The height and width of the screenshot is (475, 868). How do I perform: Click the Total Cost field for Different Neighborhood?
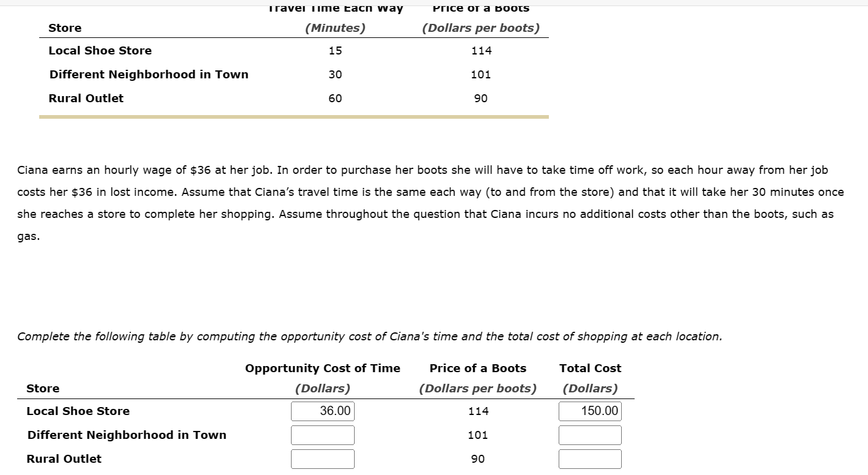click(x=589, y=435)
